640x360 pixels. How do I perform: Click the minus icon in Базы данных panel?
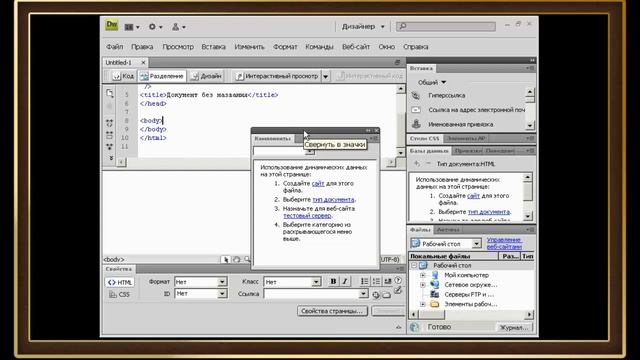pyautogui.click(x=428, y=164)
